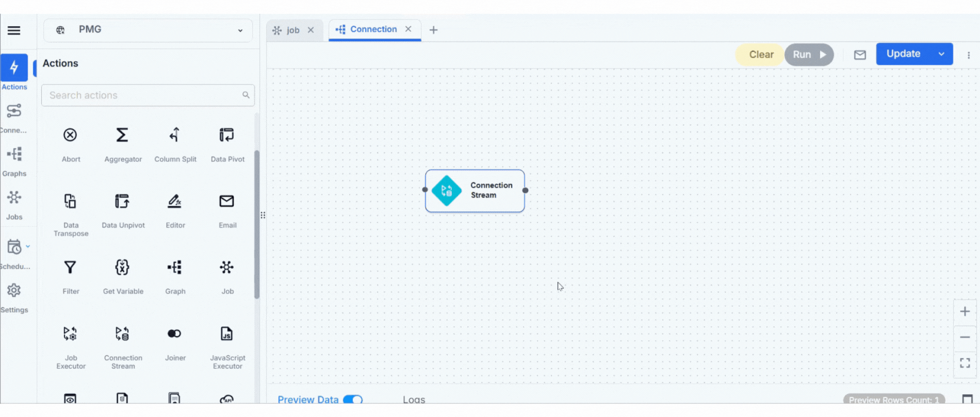The image size is (980, 417).
Task: Select the JavaScript Executor action
Action: click(227, 334)
